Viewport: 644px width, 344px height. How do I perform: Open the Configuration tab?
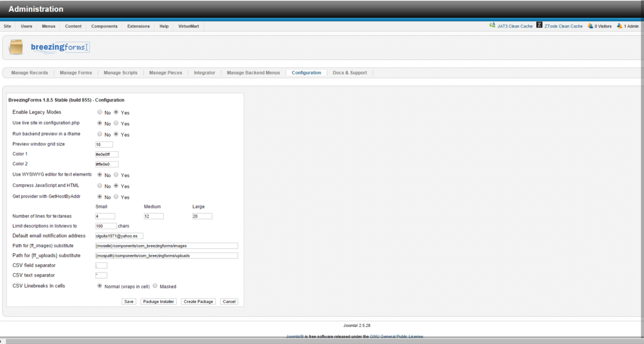[306, 73]
